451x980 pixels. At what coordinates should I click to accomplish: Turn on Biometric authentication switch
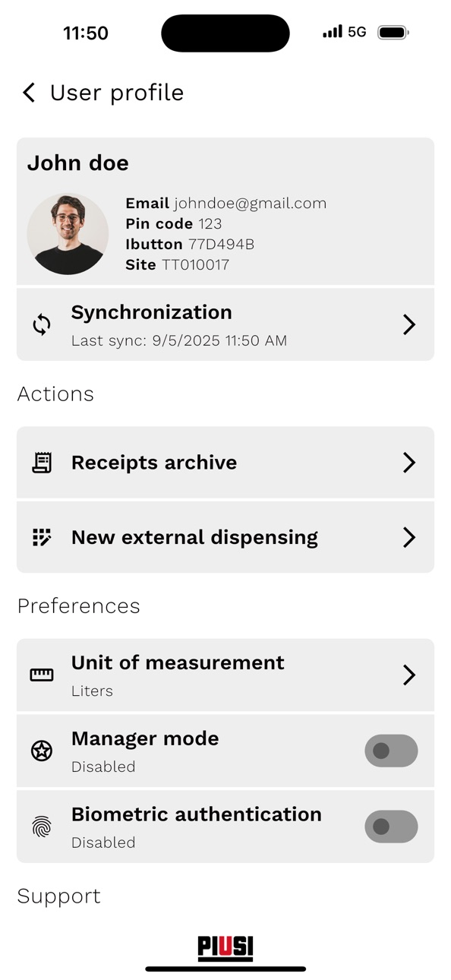tap(391, 827)
